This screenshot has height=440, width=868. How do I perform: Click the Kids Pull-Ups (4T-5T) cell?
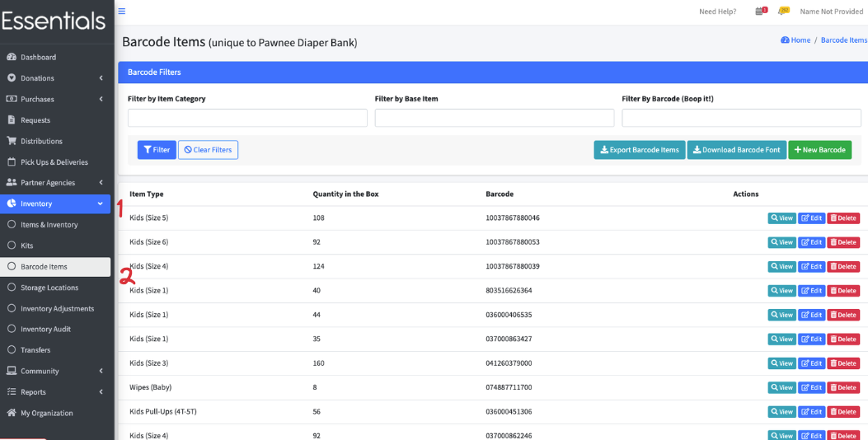tap(162, 412)
